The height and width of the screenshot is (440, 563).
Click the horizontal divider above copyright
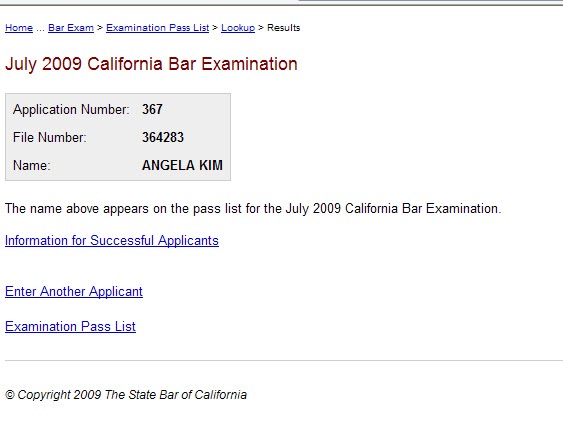click(x=284, y=360)
